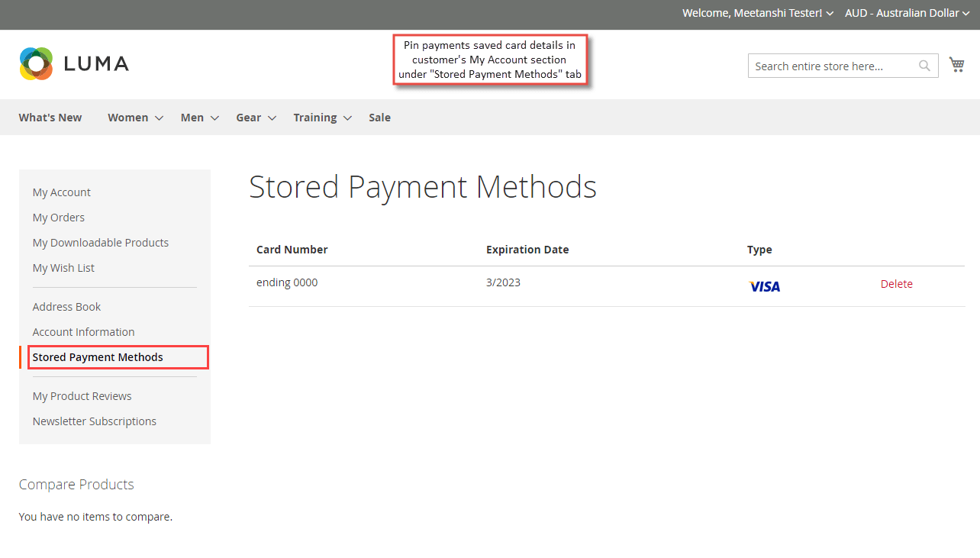Image resolution: width=980 pixels, height=558 pixels.
Task: Select the Stored Payment Methods tab
Action: point(98,356)
